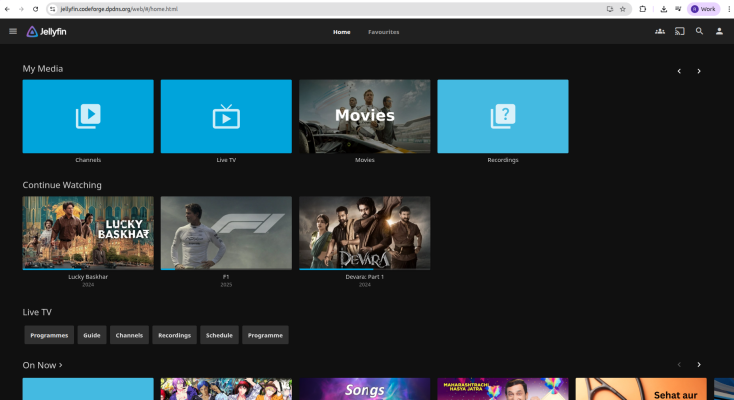Go forward with browser forward arrow
The image size is (734, 400).
coord(21,9)
